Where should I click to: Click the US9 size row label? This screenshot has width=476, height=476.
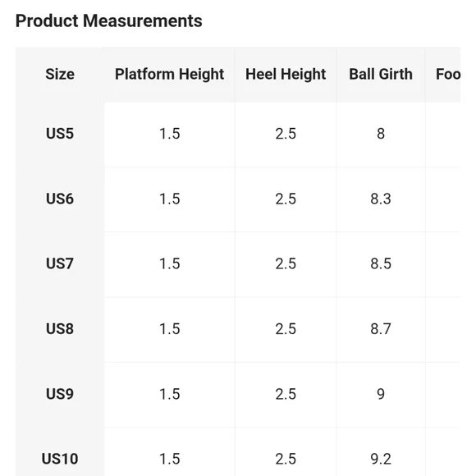(x=60, y=394)
